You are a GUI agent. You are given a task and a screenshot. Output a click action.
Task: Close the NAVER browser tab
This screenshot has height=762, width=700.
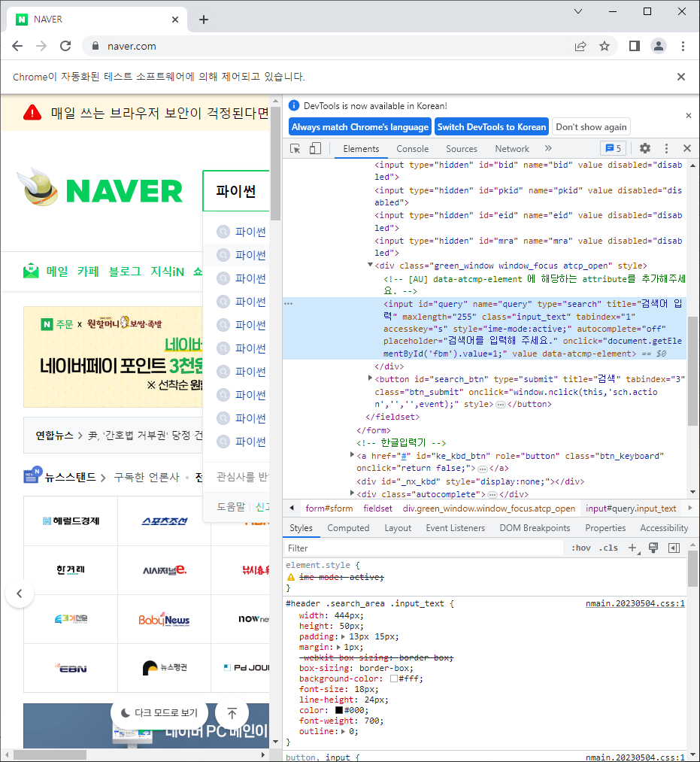tap(175, 20)
